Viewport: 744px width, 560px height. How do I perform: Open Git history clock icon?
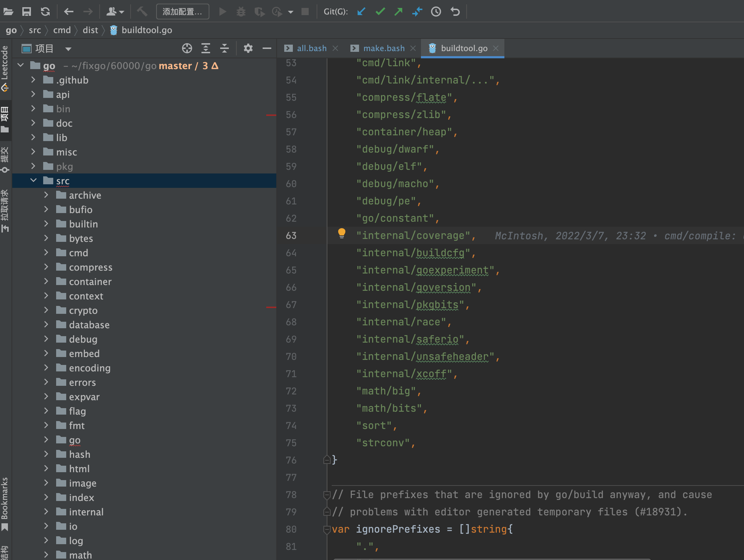click(x=436, y=12)
